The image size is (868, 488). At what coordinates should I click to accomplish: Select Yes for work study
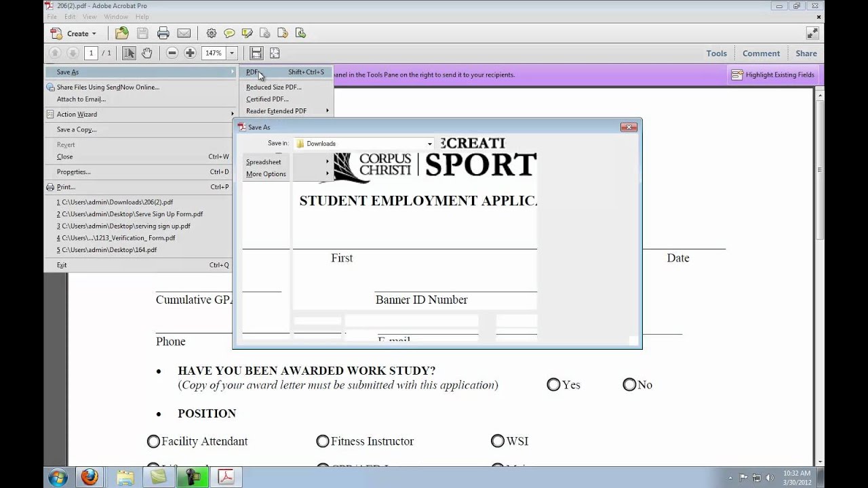[x=553, y=385]
